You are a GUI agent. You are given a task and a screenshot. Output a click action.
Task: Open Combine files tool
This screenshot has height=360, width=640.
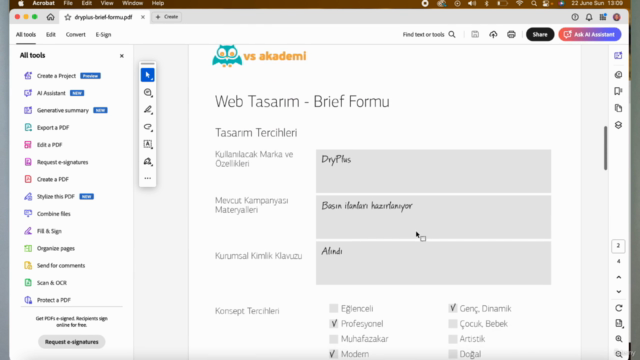coord(53,213)
